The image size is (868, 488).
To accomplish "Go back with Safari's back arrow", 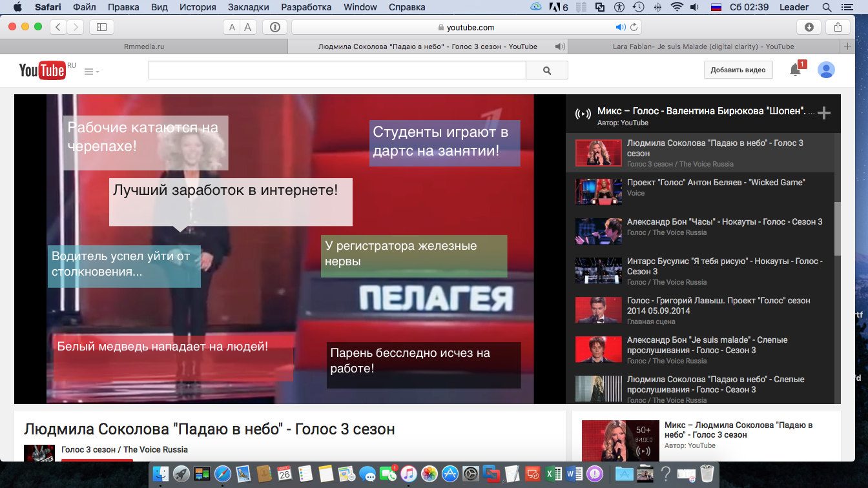I will pyautogui.click(x=59, y=27).
